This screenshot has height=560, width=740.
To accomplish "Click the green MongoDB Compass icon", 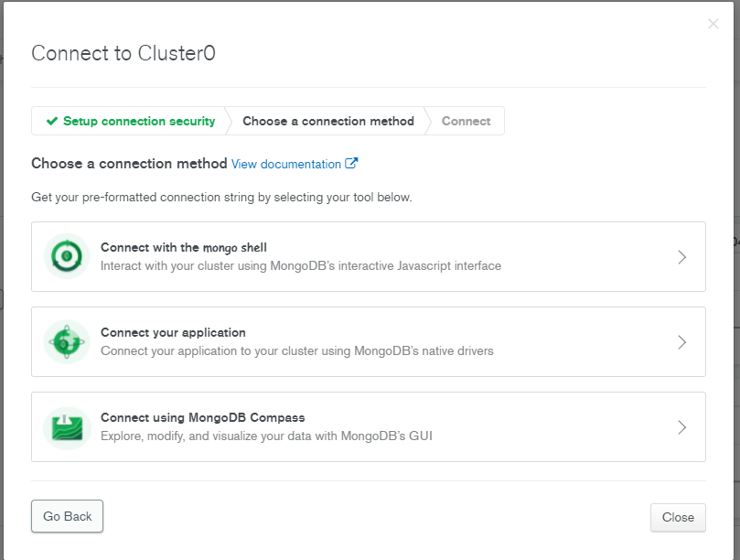I will 67,427.
